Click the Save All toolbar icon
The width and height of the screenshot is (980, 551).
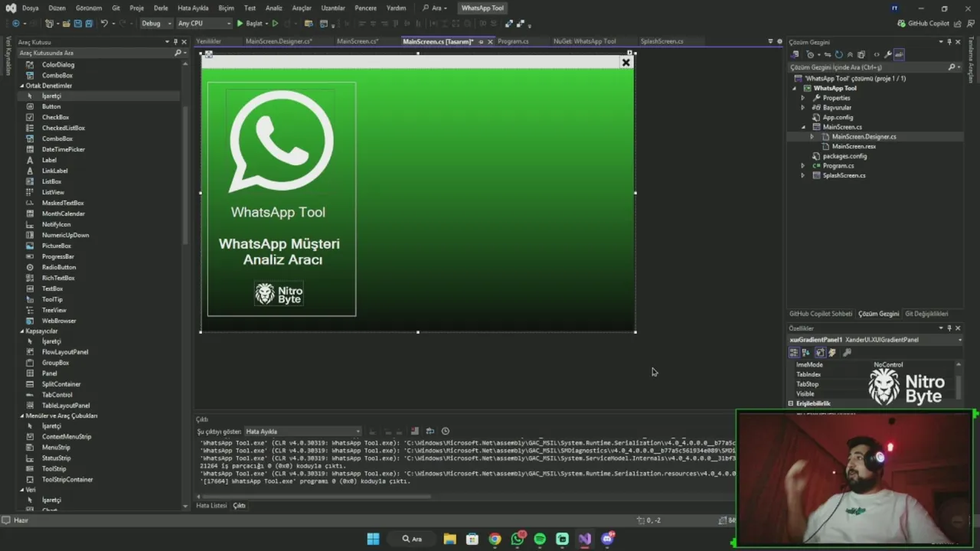coord(89,24)
